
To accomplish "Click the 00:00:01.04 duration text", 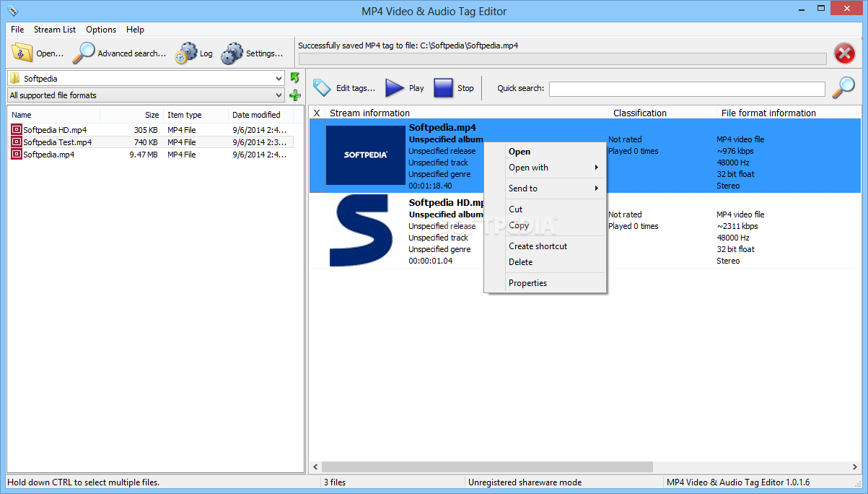I will (431, 261).
